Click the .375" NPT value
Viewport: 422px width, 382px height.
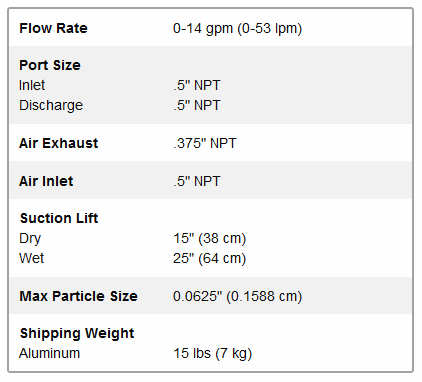coord(205,143)
